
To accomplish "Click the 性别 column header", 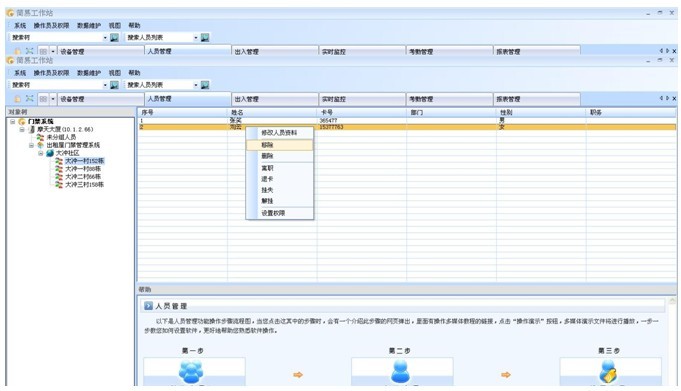I will pos(541,113).
